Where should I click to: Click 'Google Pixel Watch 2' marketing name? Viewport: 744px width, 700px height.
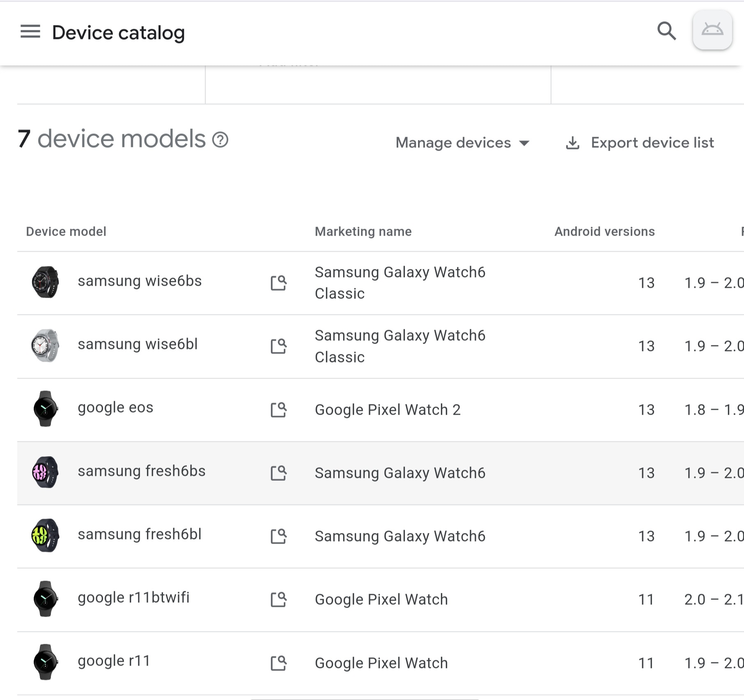point(388,410)
